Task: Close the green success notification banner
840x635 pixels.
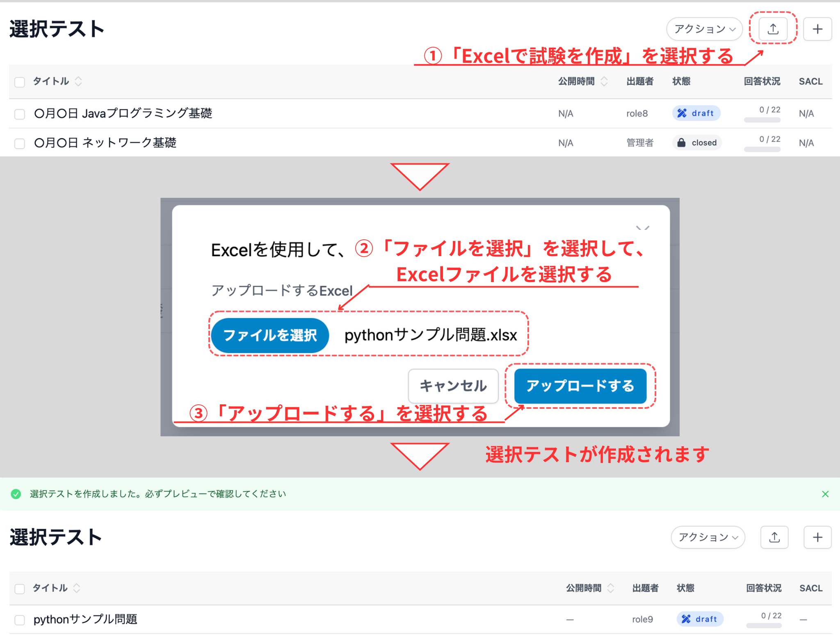Action: (x=825, y=494)
